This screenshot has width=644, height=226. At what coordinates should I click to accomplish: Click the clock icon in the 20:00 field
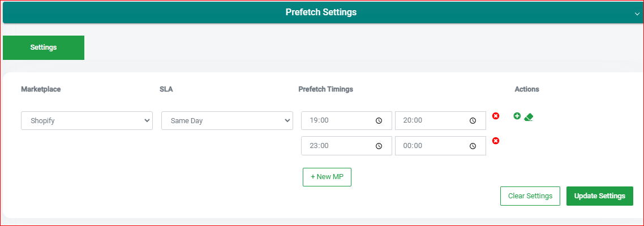[x=473, y=120]
